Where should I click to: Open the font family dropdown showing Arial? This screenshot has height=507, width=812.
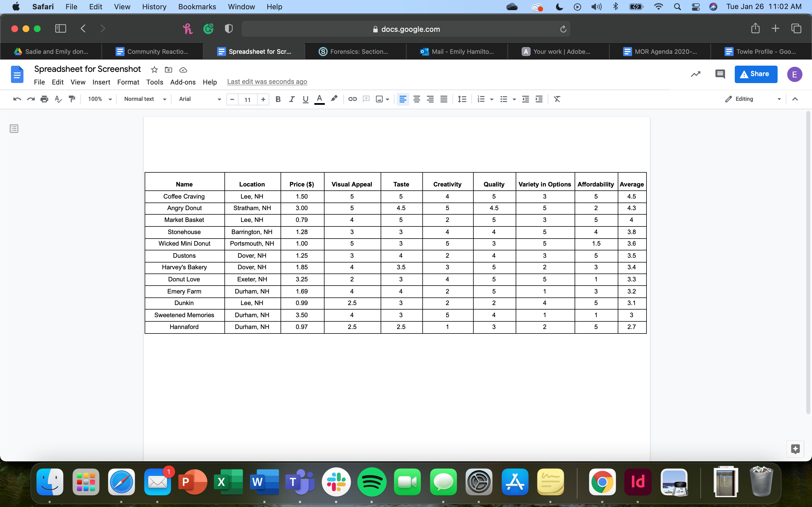tap(199, 99)
